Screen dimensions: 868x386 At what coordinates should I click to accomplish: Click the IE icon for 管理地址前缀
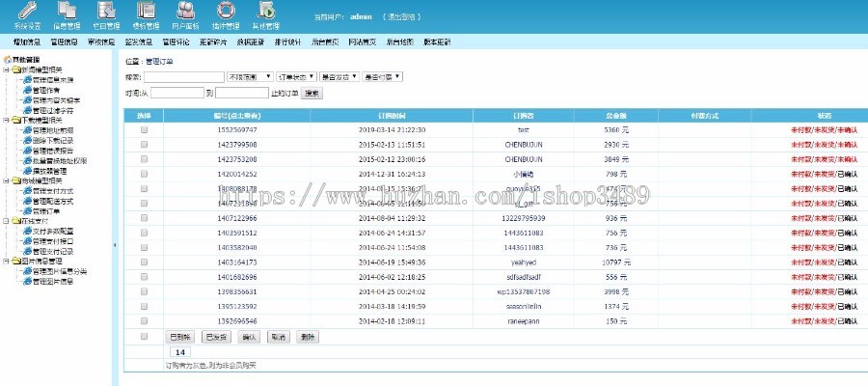coord(27,130)
